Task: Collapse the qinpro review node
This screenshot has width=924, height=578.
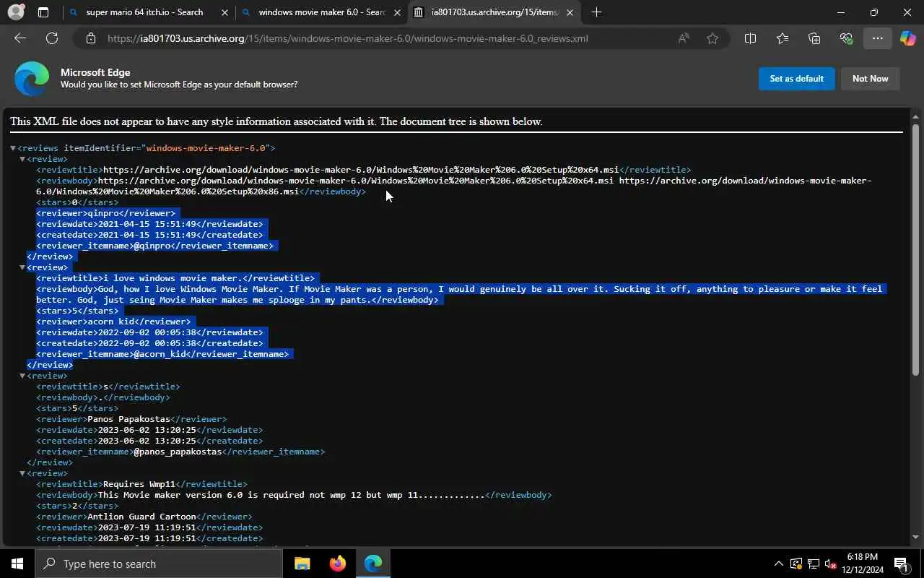Action: 22,159
